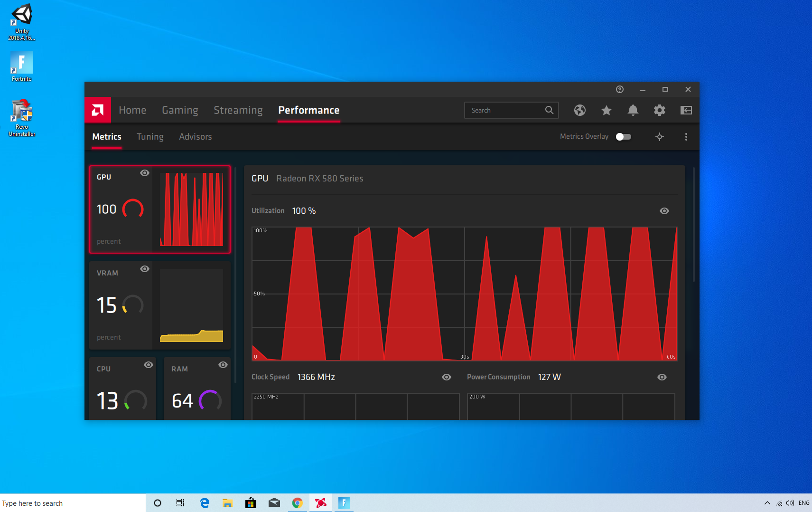Image resolution: width=812 pixels, height=512 pixels.
Task: Select the GPU metrics card
Action: click(x=160, y=209)
